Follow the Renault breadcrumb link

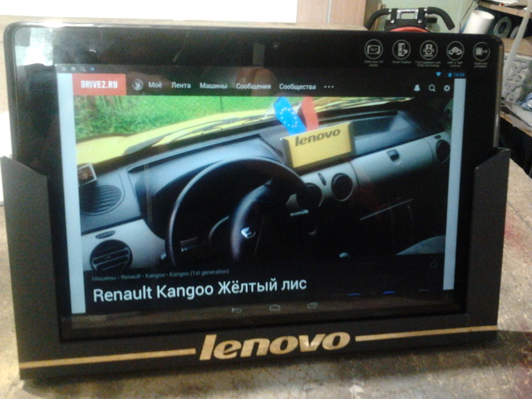click(x=131, y=277)
